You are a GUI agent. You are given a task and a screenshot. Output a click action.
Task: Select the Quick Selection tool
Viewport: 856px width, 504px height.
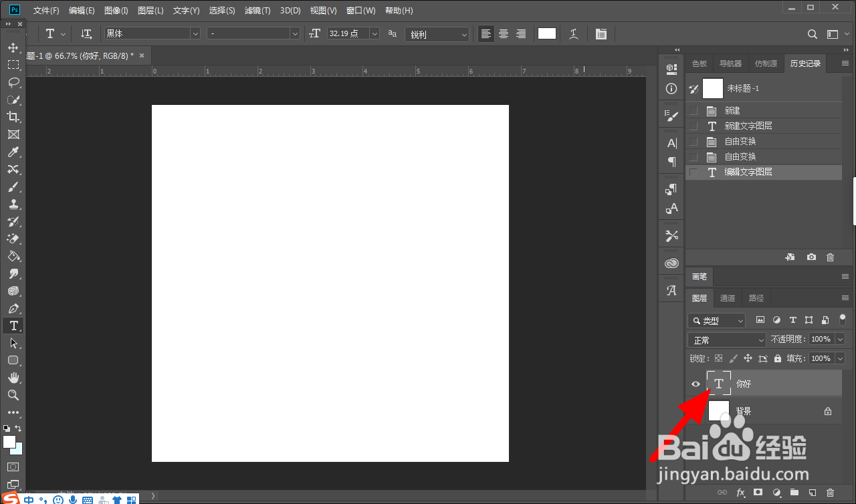(13, 100)
